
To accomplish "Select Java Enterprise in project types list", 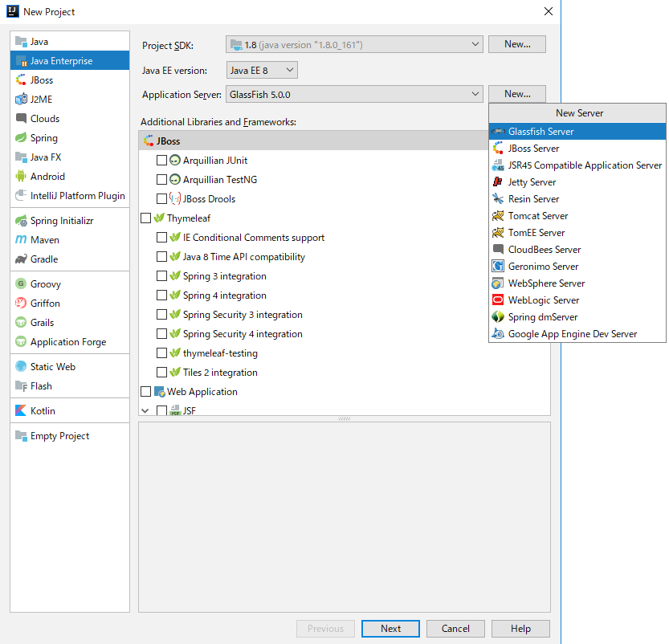I will point(70,60).
